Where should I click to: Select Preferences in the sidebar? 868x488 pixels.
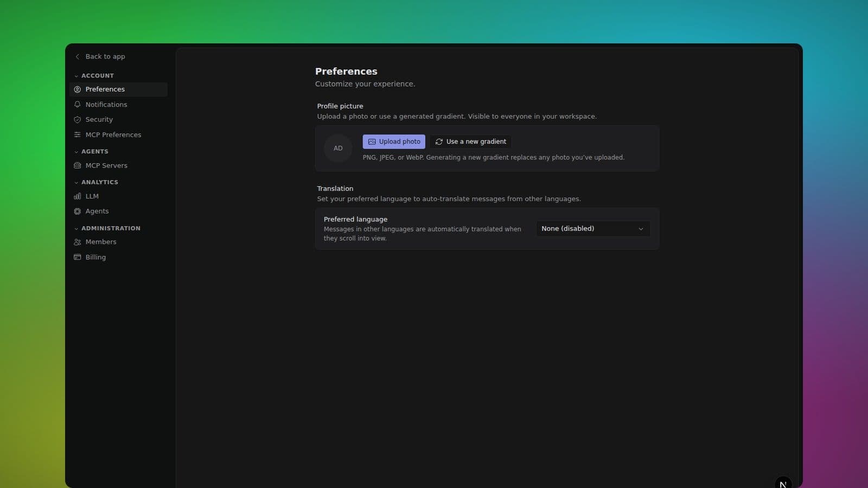click(x=118, y=89)
